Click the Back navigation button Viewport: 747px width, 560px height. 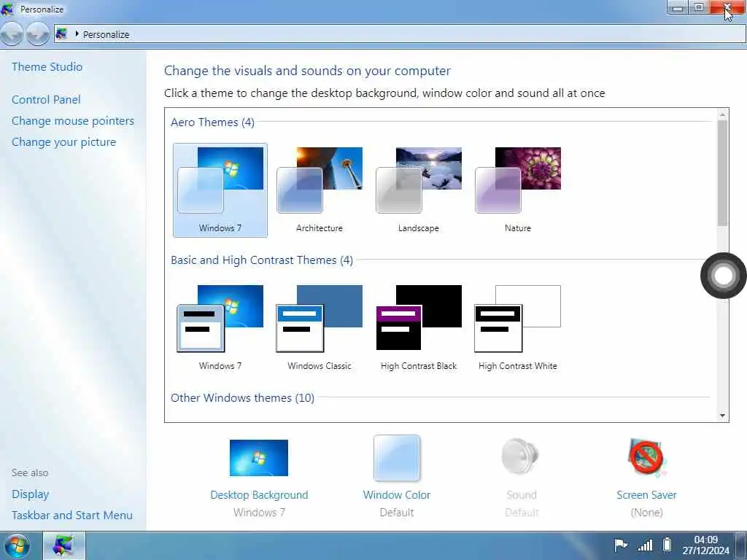click(x=12, y=34)
